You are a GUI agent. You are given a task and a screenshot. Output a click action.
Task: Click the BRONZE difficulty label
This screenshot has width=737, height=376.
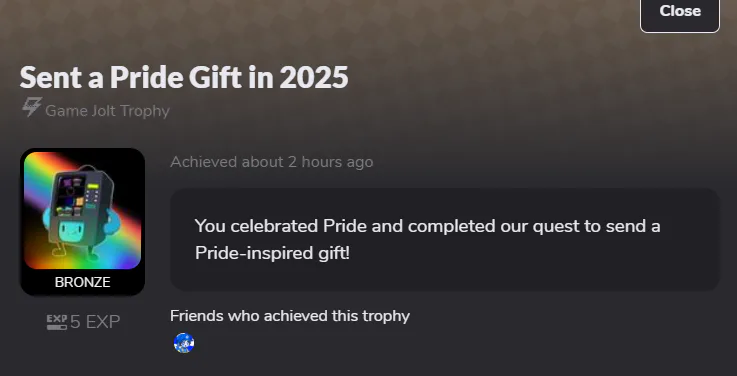pos(82,282)
